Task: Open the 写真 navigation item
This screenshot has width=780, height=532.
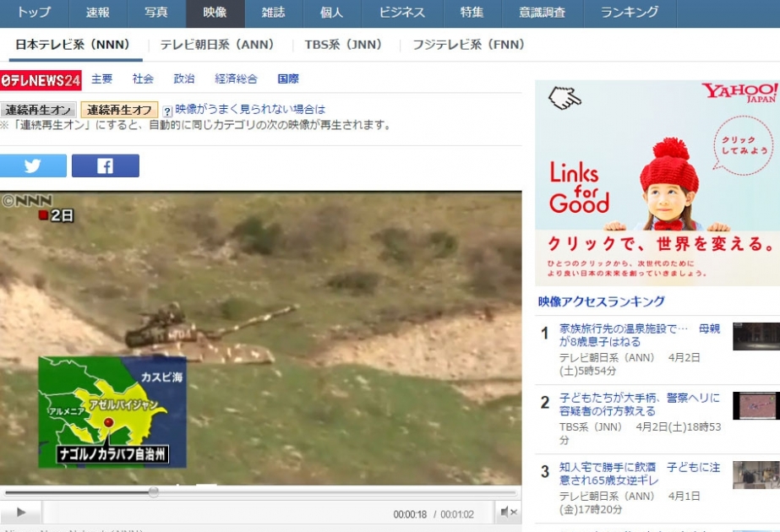Action: click(156, 13)
